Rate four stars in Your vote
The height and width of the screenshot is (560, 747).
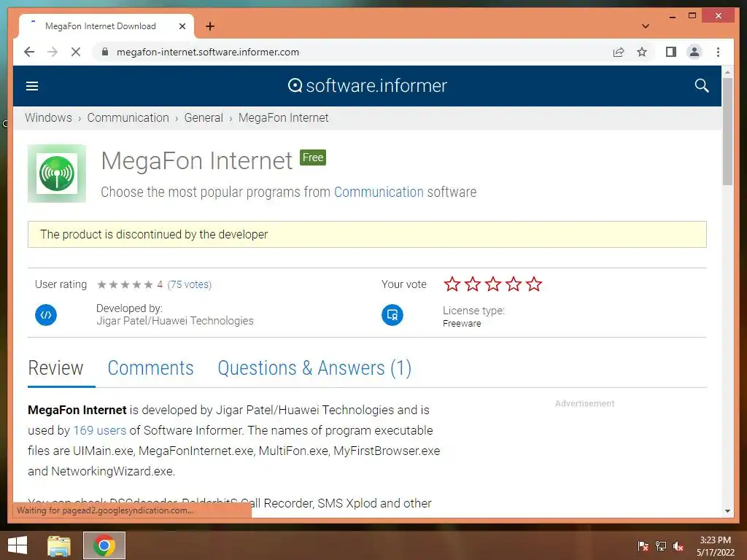tap(514, 284)
